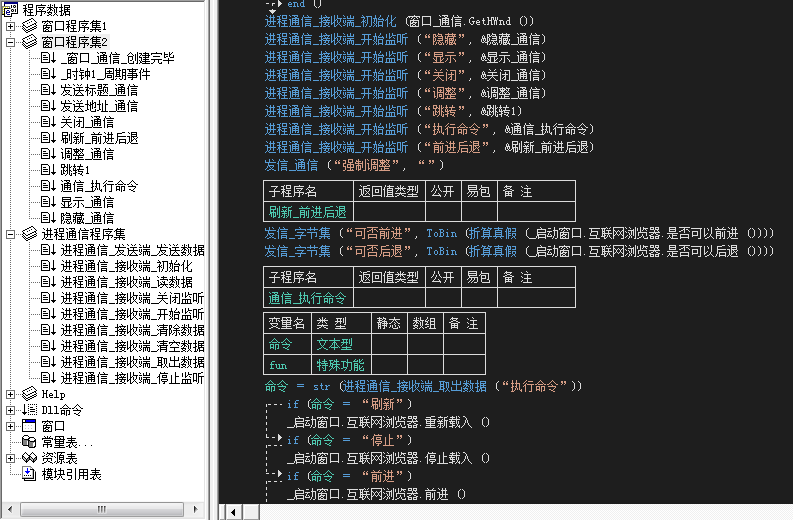Open 模块引用表 in tree

pyautogui.click(x=71, y=474)
